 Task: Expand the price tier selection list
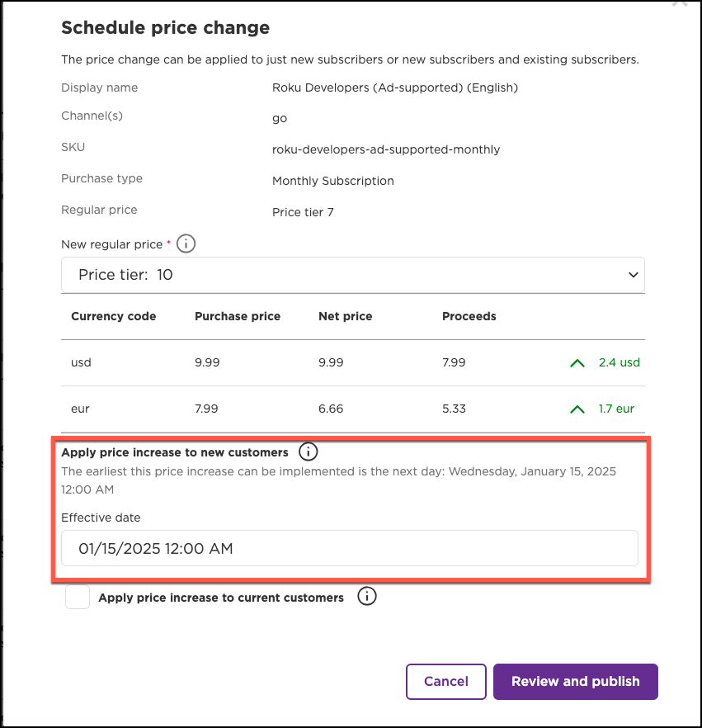tap(352, 274)
